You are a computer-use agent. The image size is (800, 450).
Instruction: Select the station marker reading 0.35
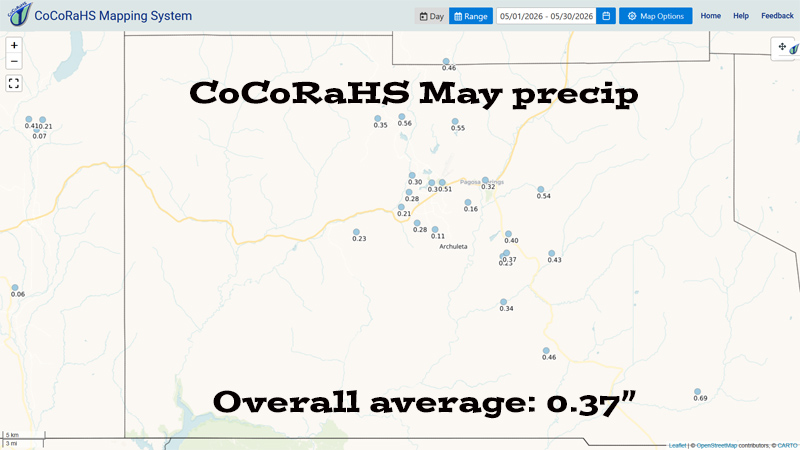[x=378, y=118]
